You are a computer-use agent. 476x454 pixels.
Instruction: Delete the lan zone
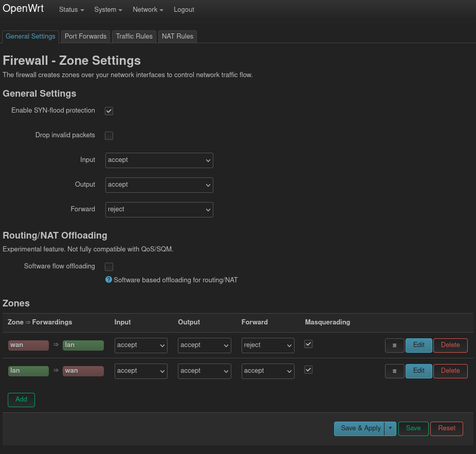point(450,371)
